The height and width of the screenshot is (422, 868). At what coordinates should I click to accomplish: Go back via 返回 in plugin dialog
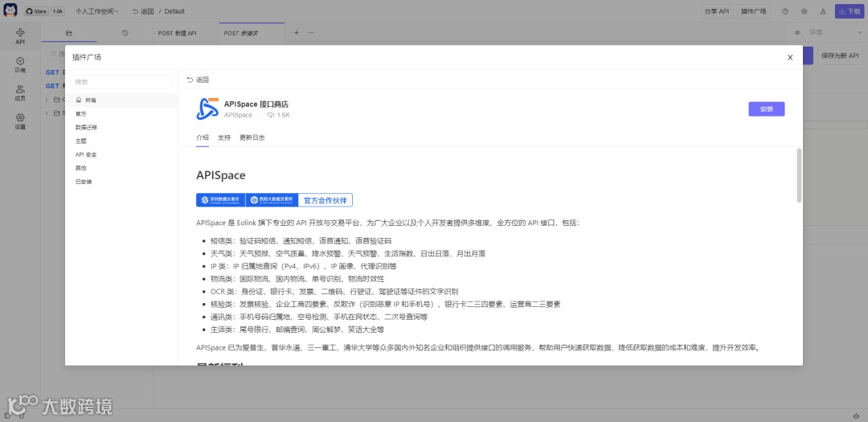pos(198,80)
